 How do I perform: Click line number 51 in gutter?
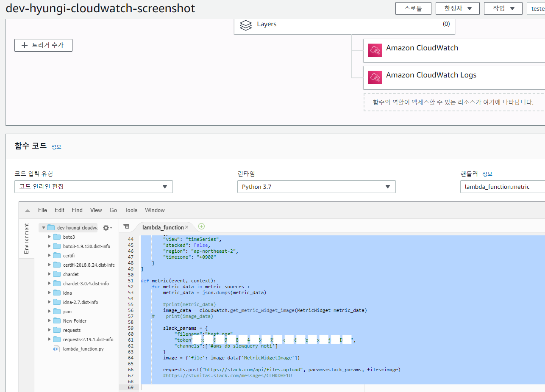point(131,281)
